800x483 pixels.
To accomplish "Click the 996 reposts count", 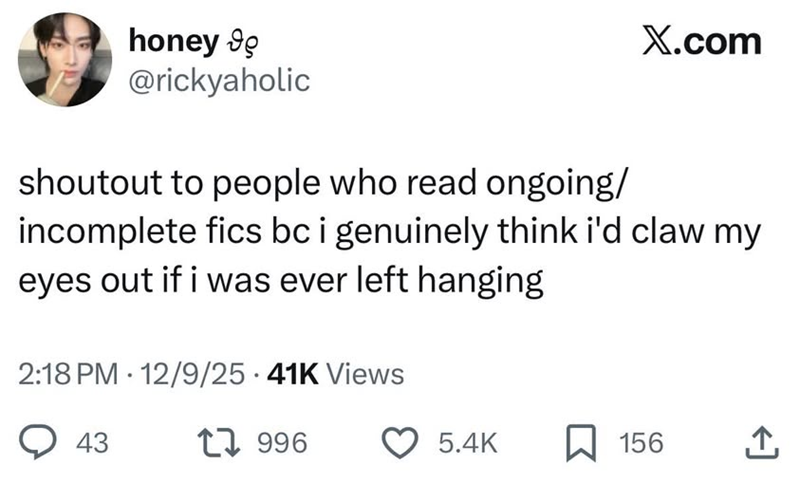I will point(282,442).
